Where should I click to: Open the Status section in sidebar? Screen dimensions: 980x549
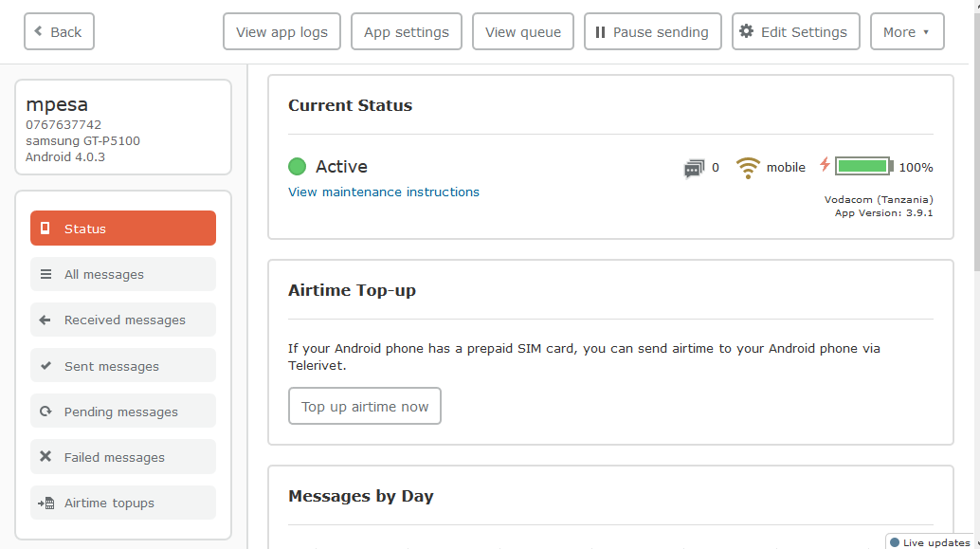click(x=123, y=229)
